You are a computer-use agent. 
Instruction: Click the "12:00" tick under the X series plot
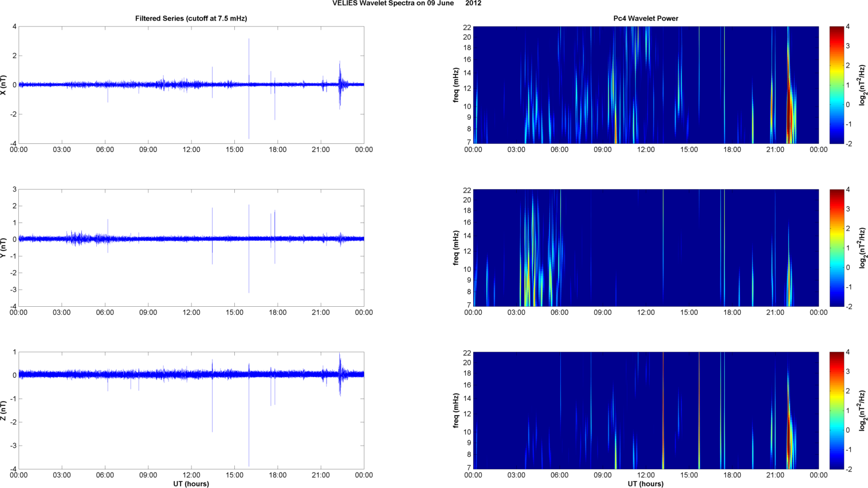(x=191, y=150)
